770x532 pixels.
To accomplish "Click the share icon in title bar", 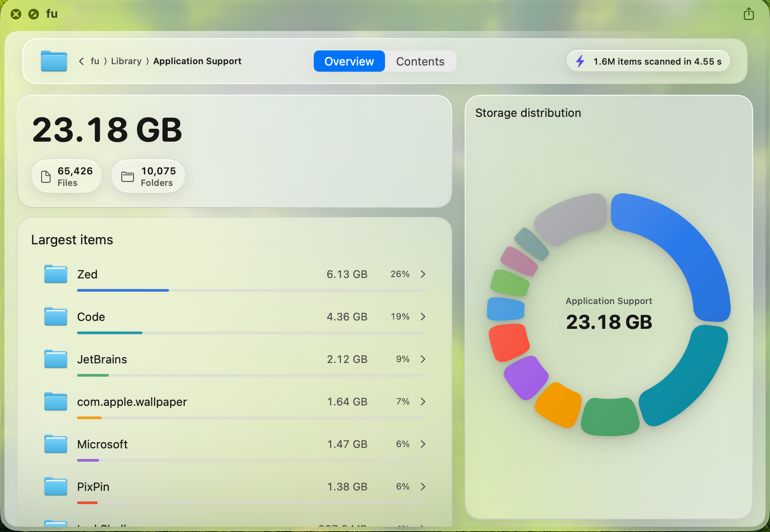I will [748, 14].
